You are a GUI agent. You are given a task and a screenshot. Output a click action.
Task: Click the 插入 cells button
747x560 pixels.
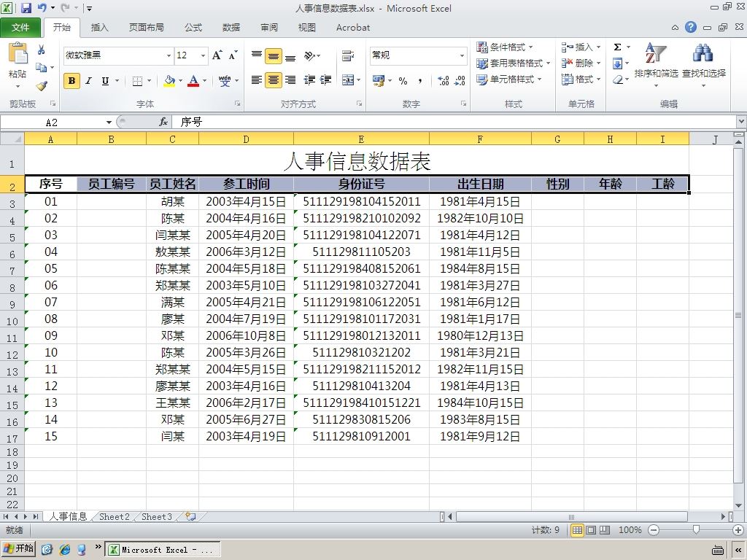click(580, 47)
